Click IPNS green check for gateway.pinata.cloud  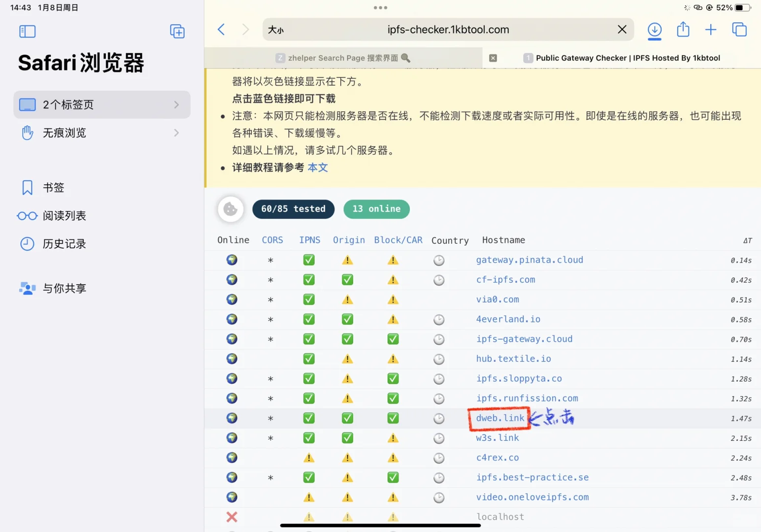pyautogui.click(x=309, y=260)
